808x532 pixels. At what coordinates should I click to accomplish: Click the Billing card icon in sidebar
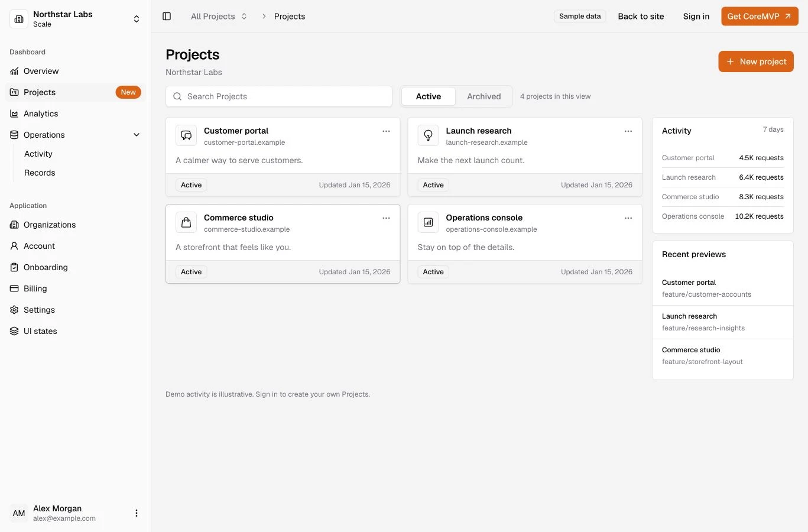point(14,288)
